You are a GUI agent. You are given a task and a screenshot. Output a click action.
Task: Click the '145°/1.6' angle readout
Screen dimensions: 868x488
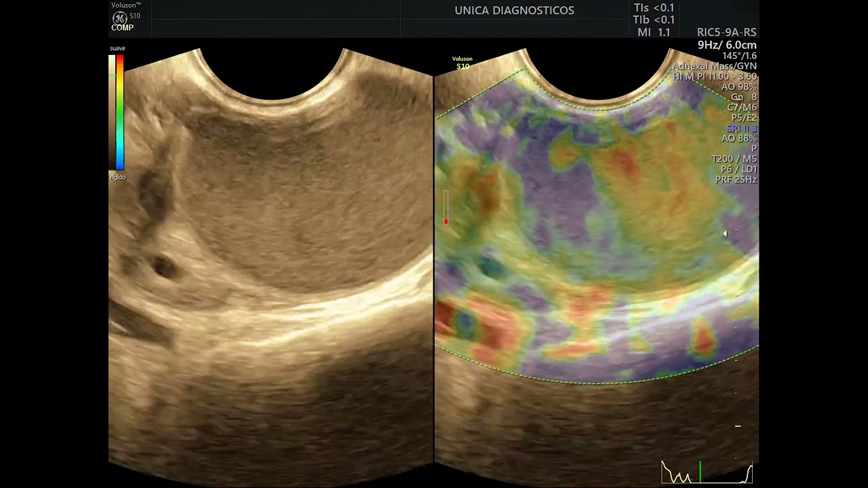coord(739,56)
